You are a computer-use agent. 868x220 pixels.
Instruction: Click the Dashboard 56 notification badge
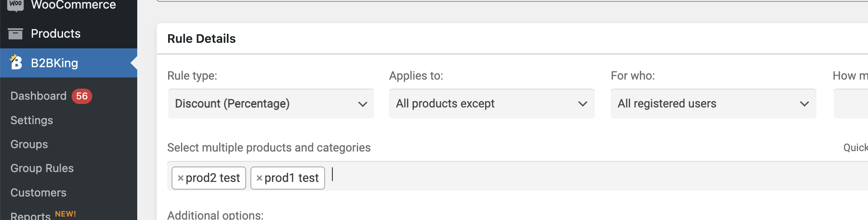[x=82, y=96]
